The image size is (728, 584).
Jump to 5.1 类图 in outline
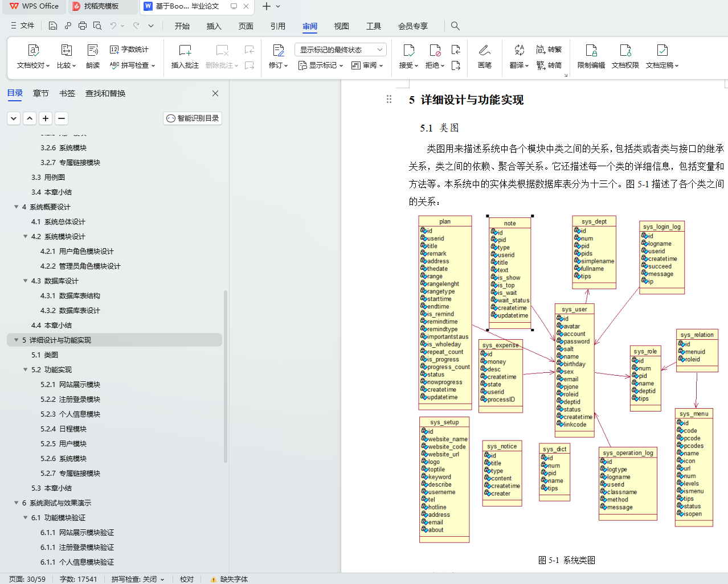tap(44, 355)
